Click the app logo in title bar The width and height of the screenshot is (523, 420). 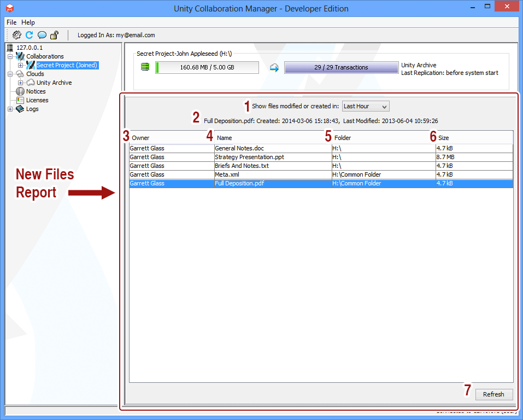(10, 8)
